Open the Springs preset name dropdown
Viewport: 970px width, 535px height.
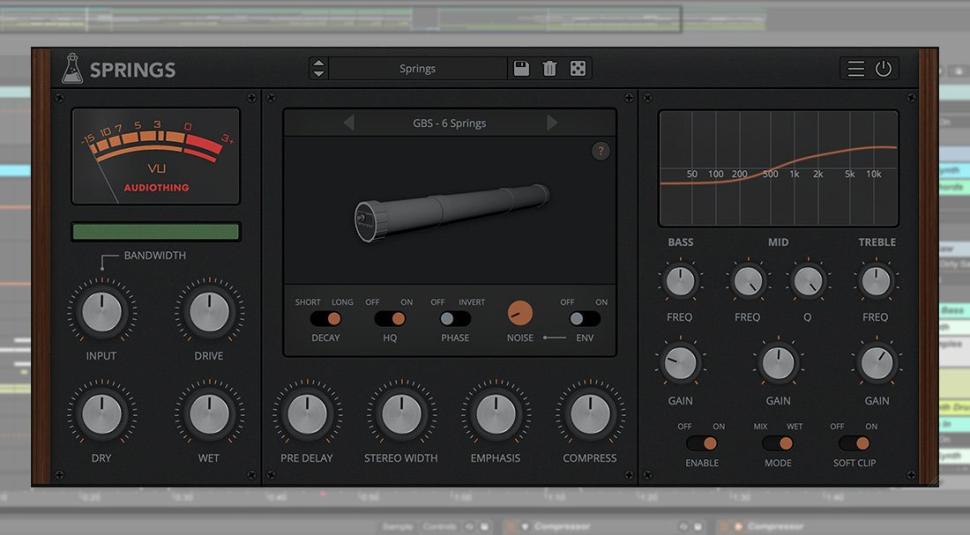click(418, 69)
